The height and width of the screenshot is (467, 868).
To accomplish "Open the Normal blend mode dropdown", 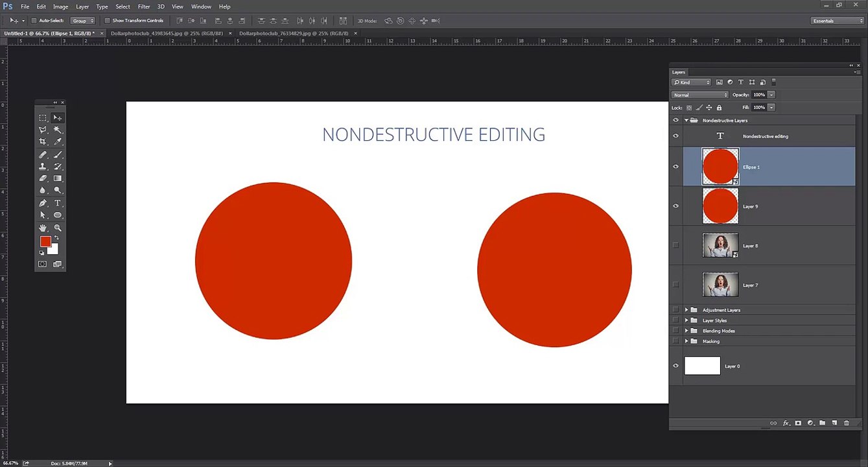I will click(x=699, y=95).
